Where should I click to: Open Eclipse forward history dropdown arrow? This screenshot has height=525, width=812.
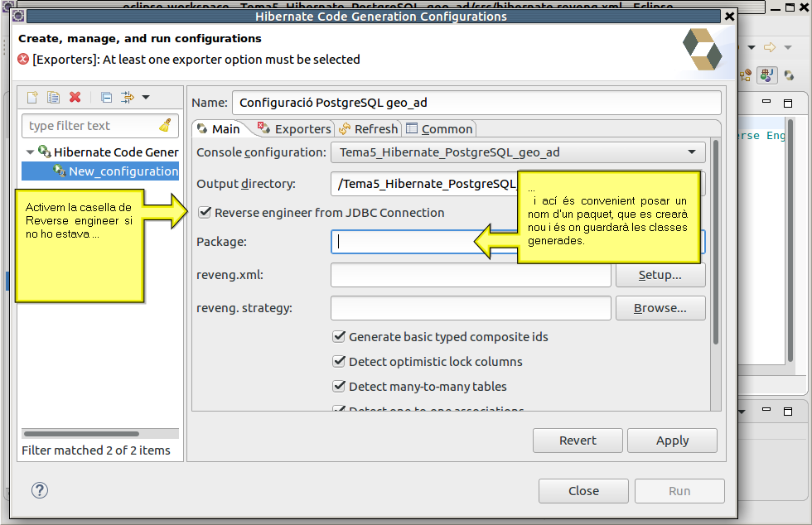[x=788, y=48]
